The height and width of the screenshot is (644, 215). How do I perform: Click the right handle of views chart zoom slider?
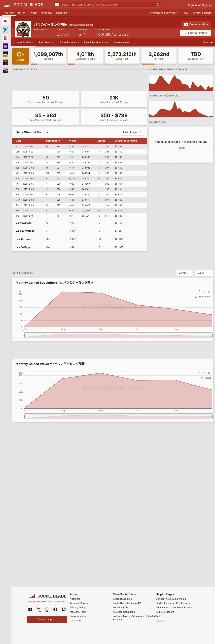coord(212,417)
